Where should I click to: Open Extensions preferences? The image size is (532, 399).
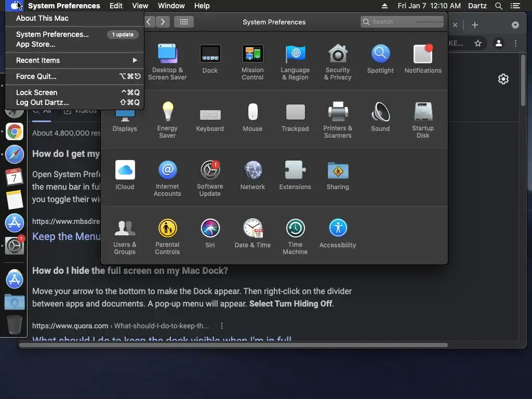pyautogui.click(x=295, y=176)
